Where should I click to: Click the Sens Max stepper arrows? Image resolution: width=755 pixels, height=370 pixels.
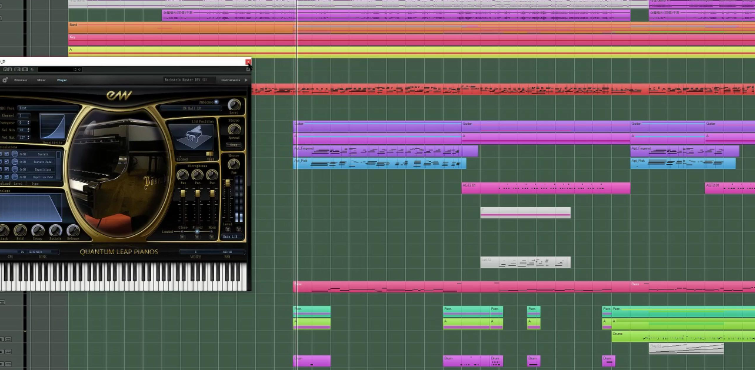27,137
